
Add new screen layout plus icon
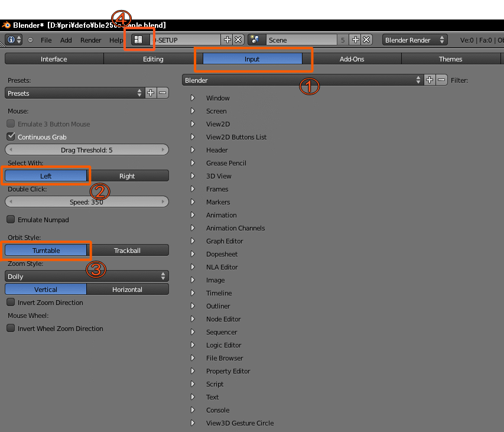(227, 40)
